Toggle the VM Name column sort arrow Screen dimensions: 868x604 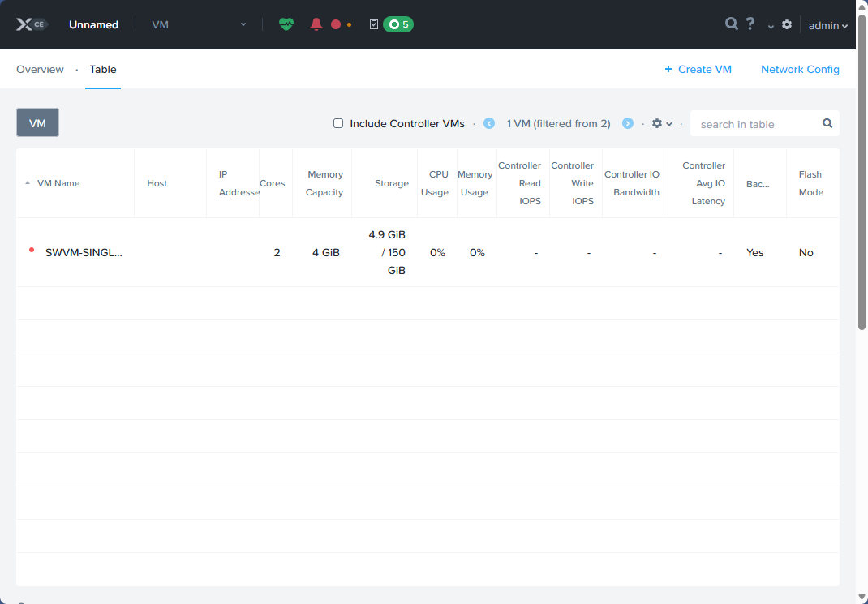point(27,182)
